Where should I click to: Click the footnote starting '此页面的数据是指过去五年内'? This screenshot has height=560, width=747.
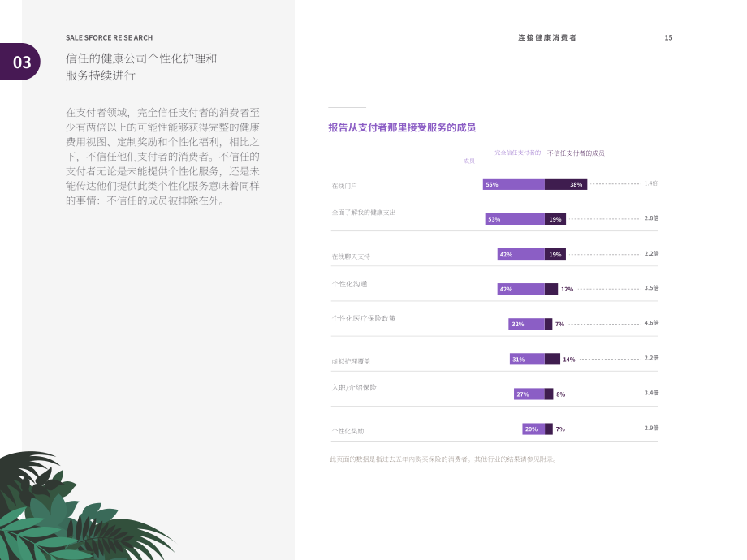(444, 459)
